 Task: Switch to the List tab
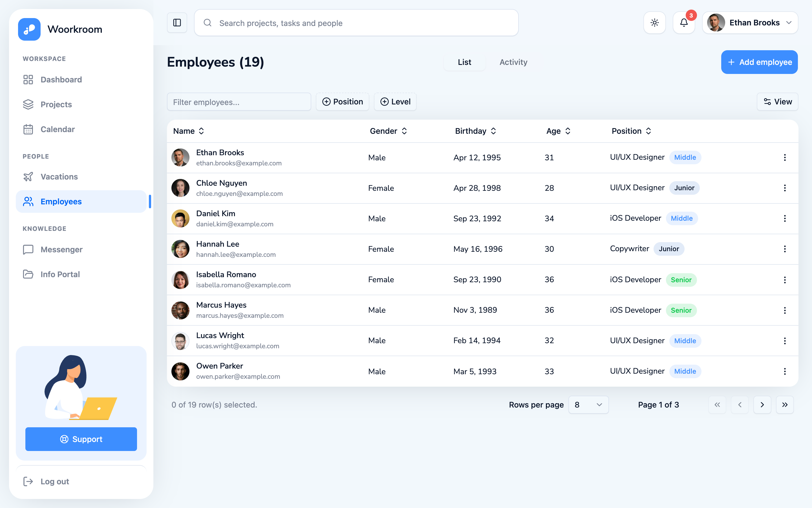tap(464, 62)
